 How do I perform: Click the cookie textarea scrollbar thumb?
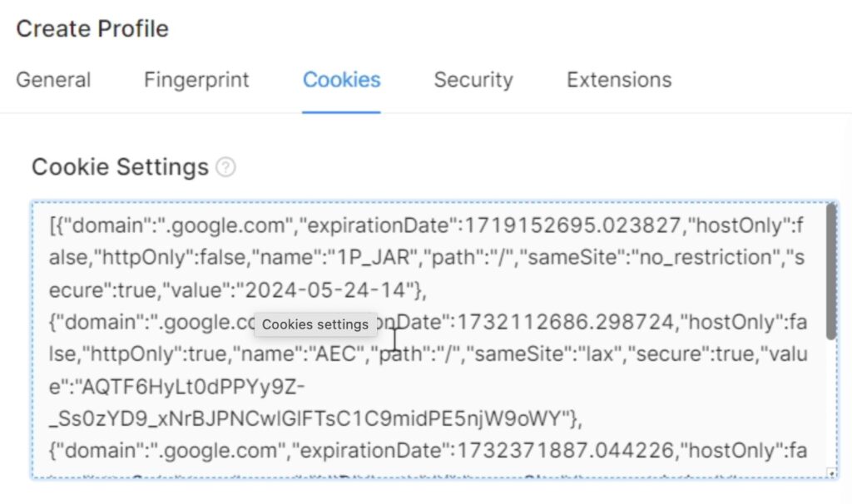pyautogui.click(x=831, y=272)
